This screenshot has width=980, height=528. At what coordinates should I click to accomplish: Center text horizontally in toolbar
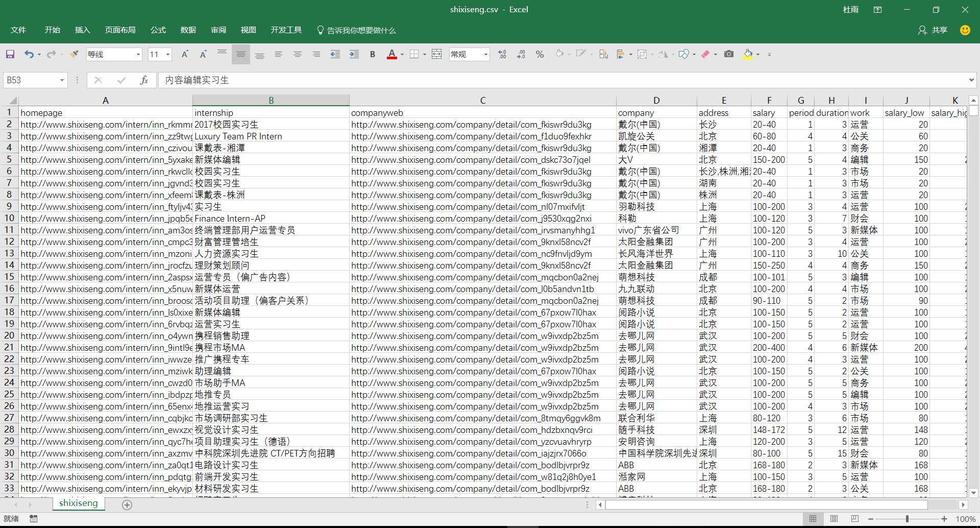tap(298, 54)
